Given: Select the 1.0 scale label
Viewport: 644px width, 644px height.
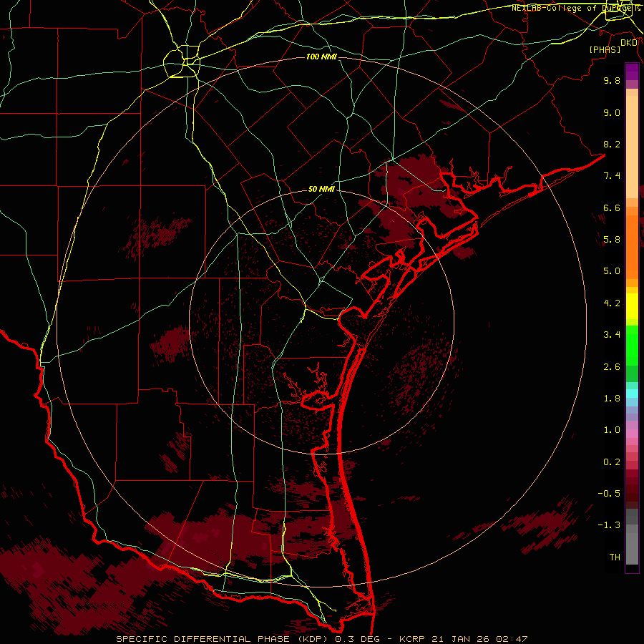Looking at the screenshot, I should (x=612, y=430).
